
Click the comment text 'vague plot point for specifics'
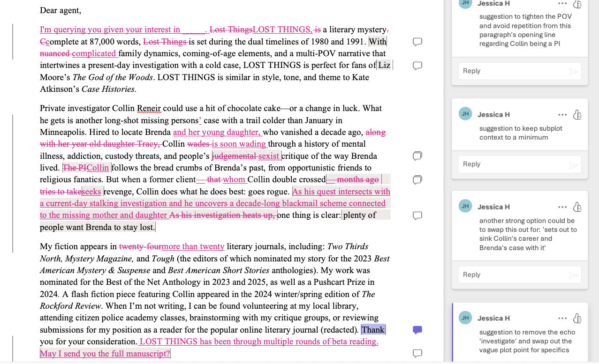click(x=524, y=350)
